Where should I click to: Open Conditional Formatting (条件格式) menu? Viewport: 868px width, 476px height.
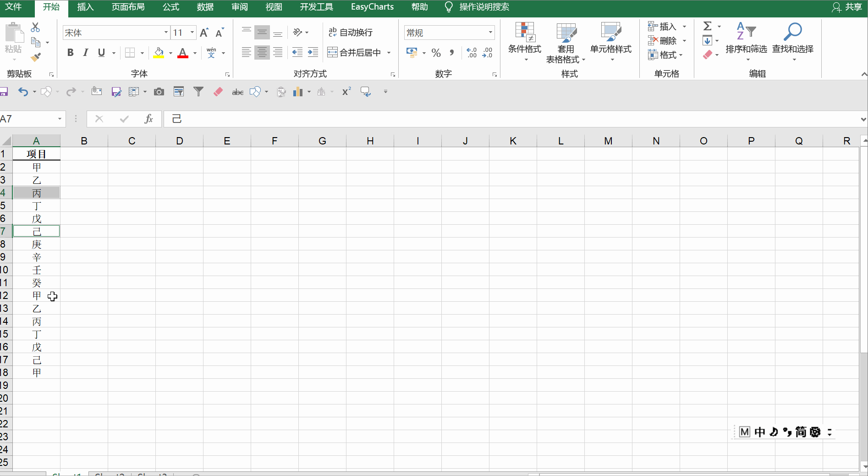[x=525, y=42]
